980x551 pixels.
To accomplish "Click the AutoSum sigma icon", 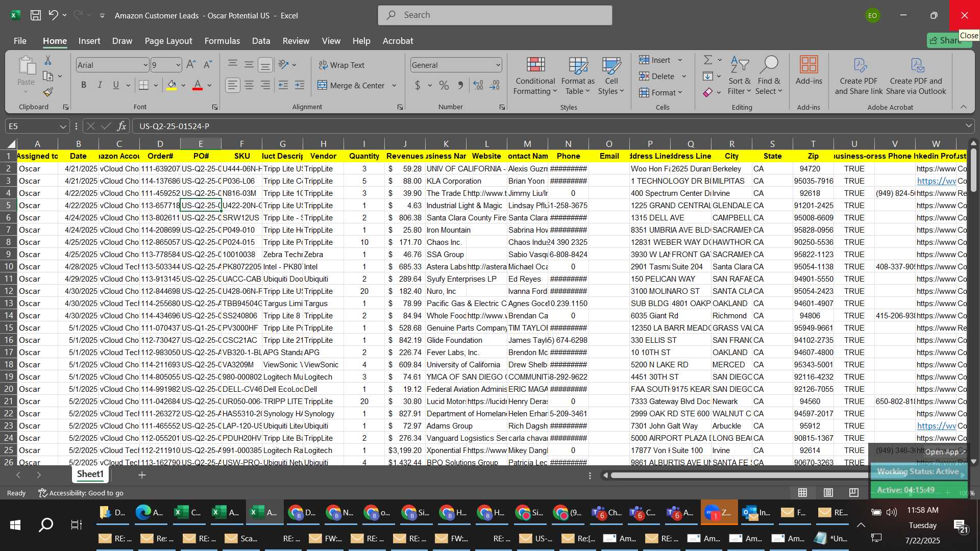I will [x=708, y=60].
